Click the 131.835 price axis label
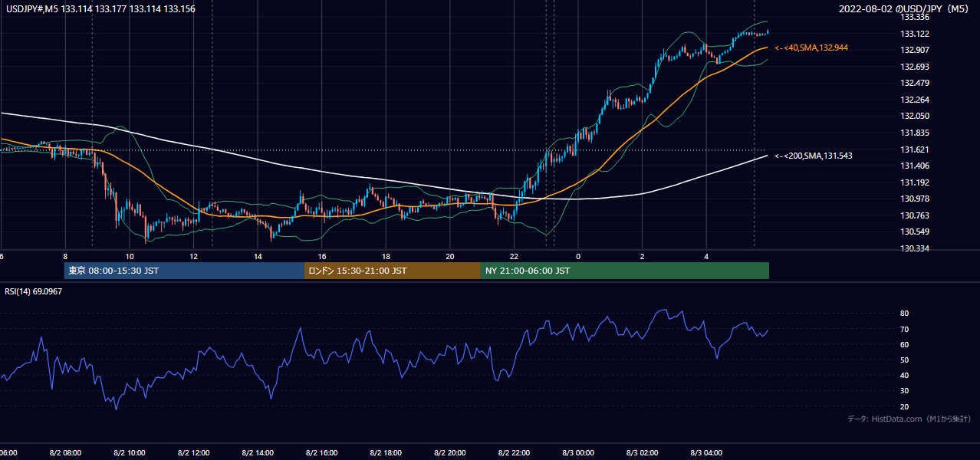This screenshot has height=460, width=980. [x=915, y=133]
